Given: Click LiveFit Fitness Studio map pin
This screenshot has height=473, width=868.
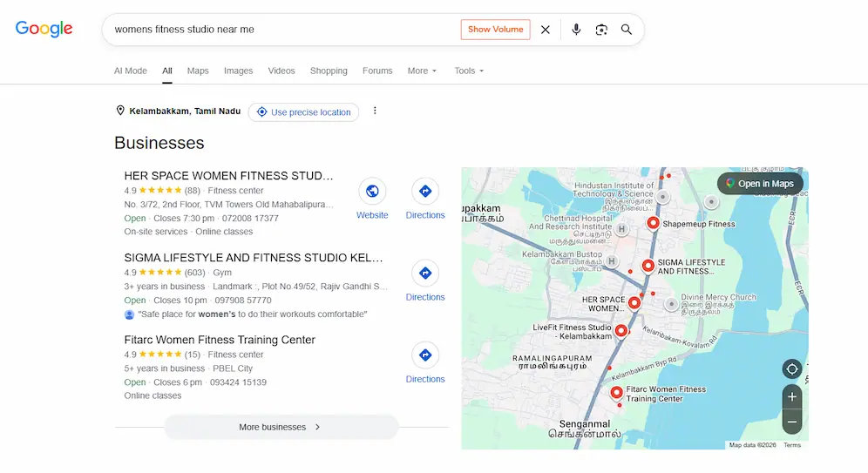Looking at the screenshot, I should click(621, 330).
